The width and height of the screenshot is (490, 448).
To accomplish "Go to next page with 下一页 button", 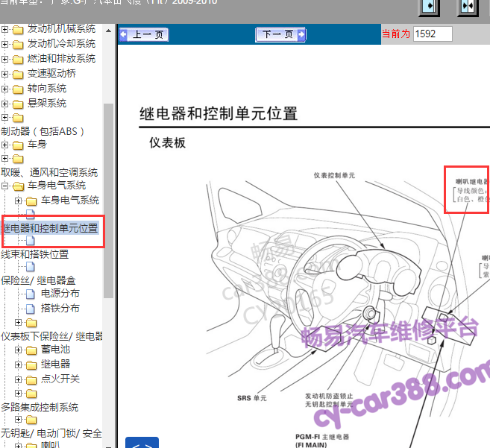I will (x=280, y=34).
